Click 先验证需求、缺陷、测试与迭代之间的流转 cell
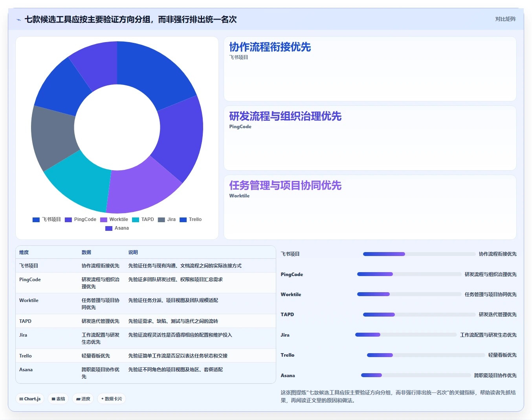The width and height of the screenshot is (532, 420). point(173,321)
